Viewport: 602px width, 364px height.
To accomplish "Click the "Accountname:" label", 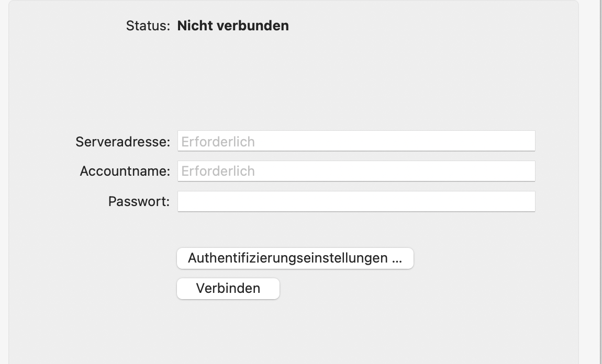I will (x=125, y=171).
